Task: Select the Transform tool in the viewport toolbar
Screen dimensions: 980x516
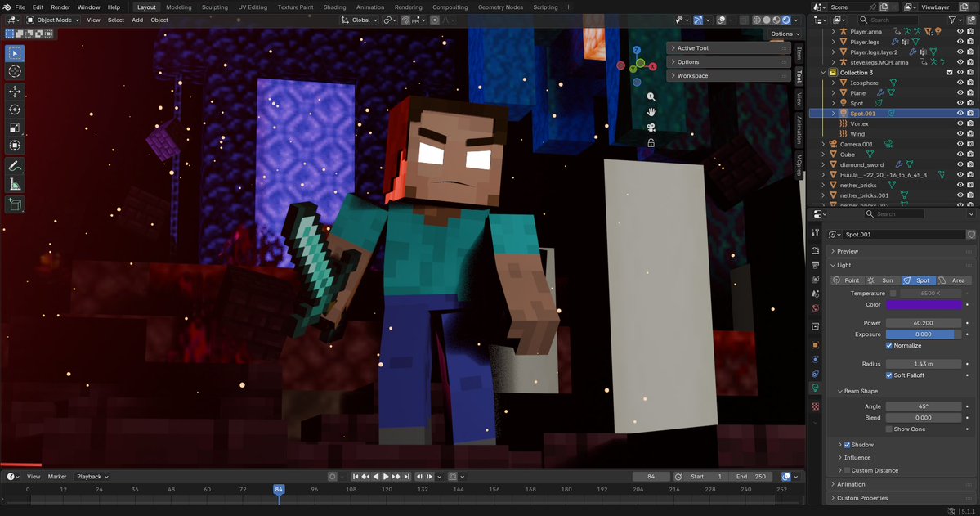Action: (15, 146)
